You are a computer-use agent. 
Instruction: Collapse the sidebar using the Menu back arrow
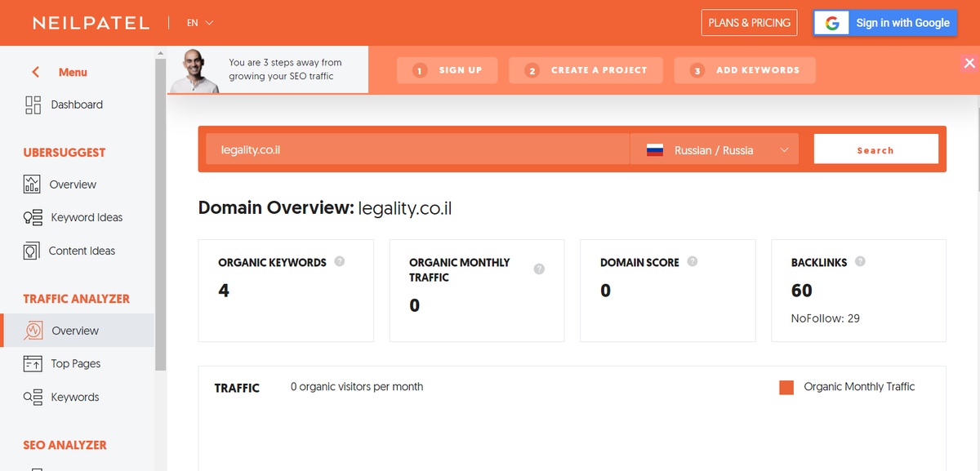pos(35,72)
